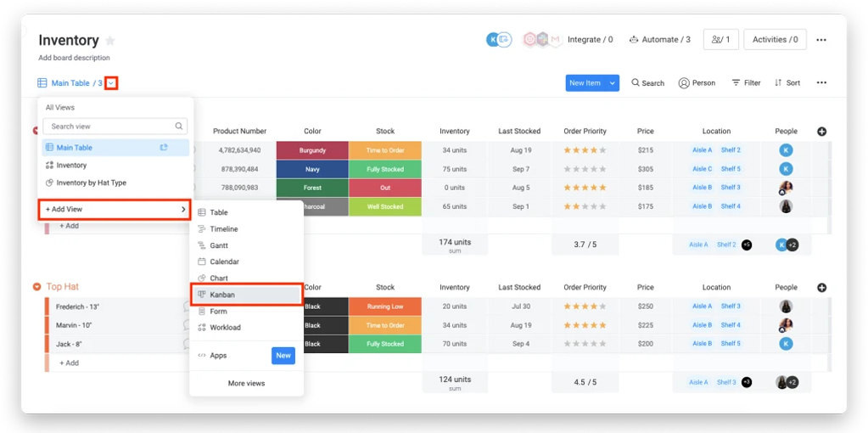Choose Kanban view option
The width and height of the screenshot is (868, 433).
tap(247, 295)
